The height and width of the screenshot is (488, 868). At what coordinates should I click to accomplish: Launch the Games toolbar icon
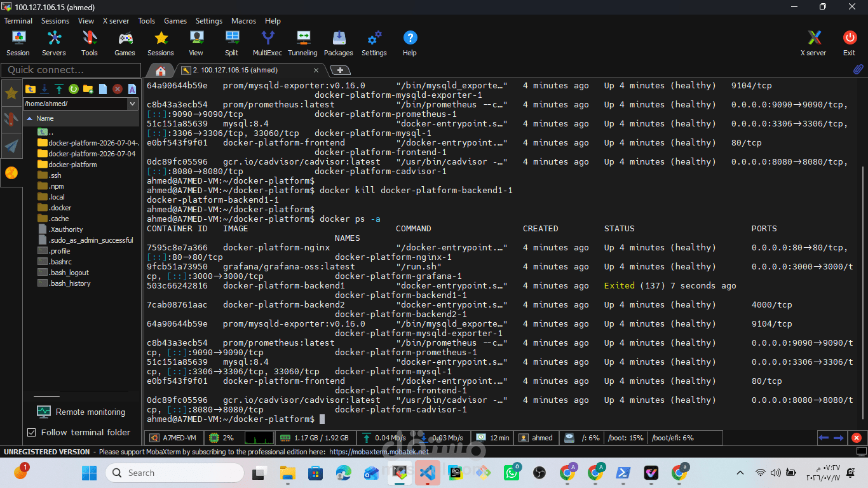click(x=125, y=43)
